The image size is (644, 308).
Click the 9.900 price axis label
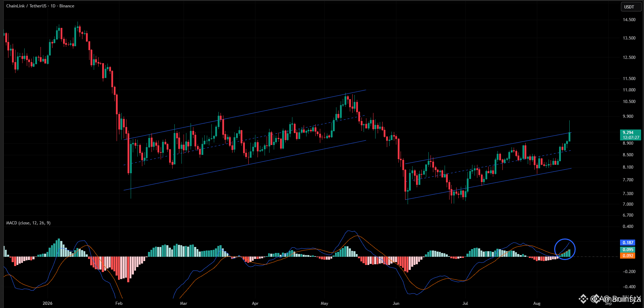(x=628, y=116)
